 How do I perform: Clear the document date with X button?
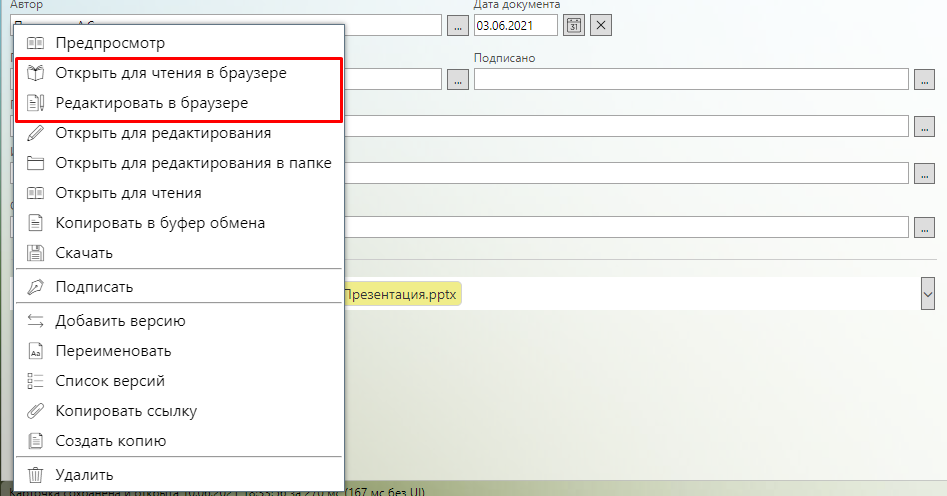click(601, 25)
